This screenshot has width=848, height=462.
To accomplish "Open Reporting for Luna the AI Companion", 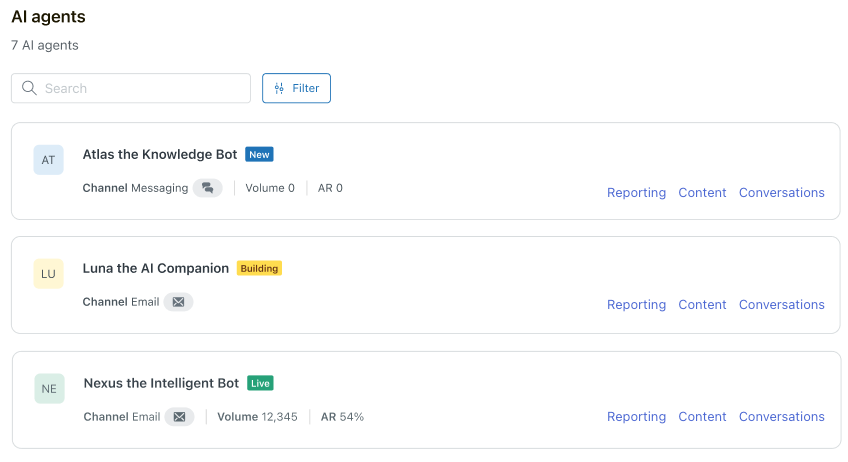I will (636, 305).
